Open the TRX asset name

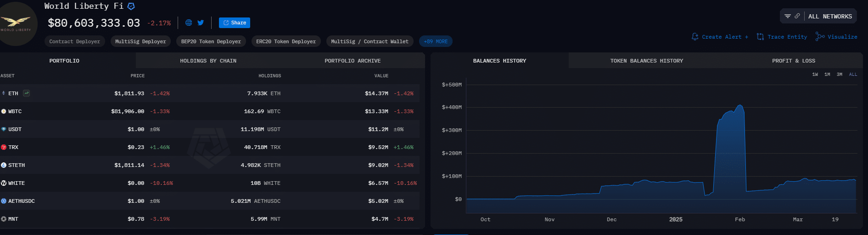(13, 147)
